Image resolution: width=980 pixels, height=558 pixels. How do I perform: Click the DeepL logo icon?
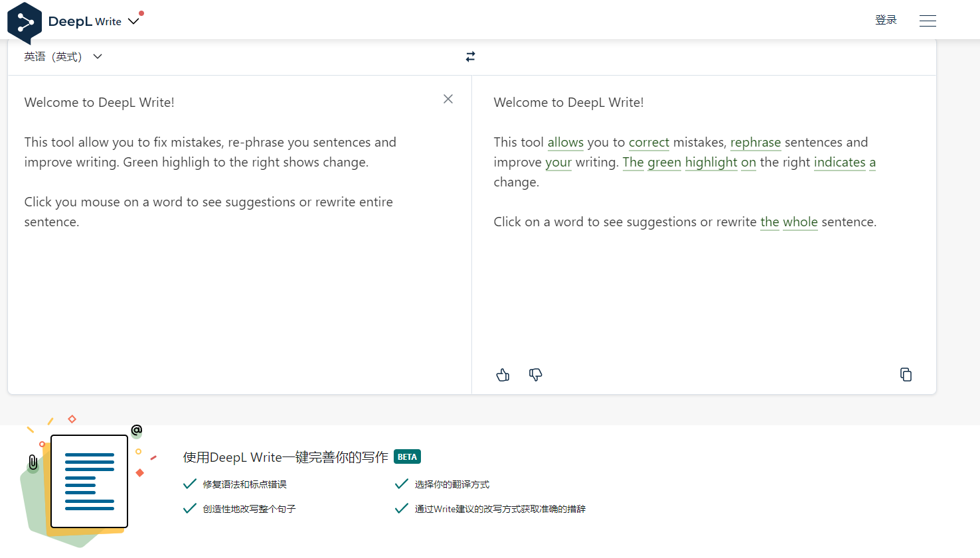tap(25, 23)
